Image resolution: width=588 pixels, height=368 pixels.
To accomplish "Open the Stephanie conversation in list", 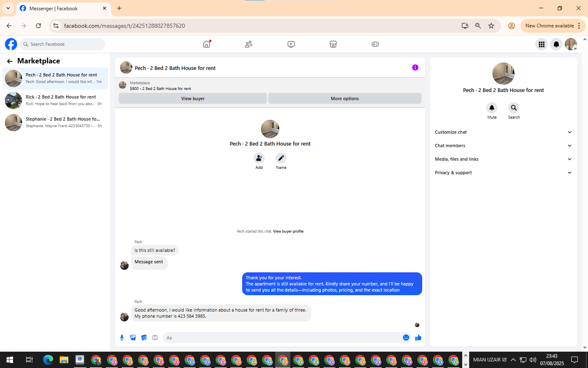I will pyautogui.click(x=55, y=122).
